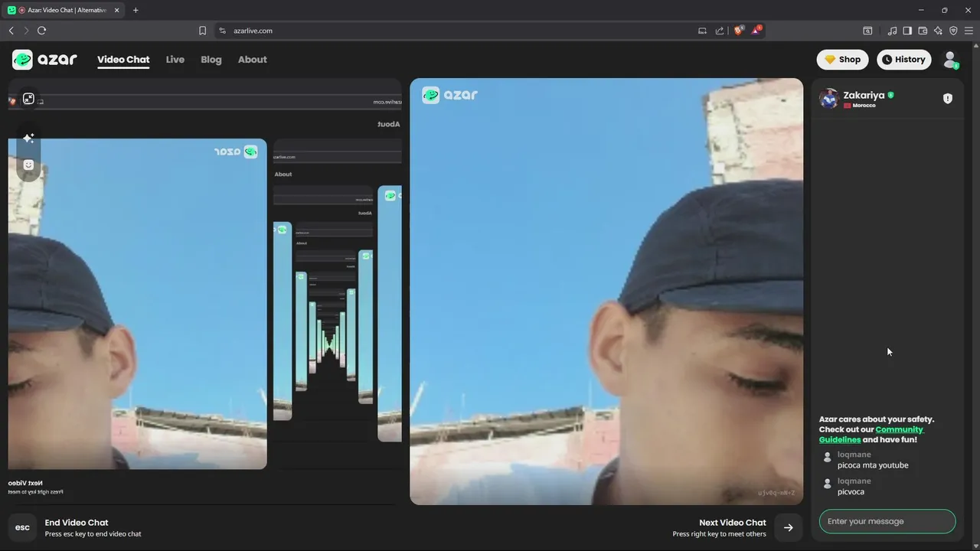The width and height of the screenshot is (980, 551).
Task: Open the site settings icon beside the URL
Action: [223, 31]
